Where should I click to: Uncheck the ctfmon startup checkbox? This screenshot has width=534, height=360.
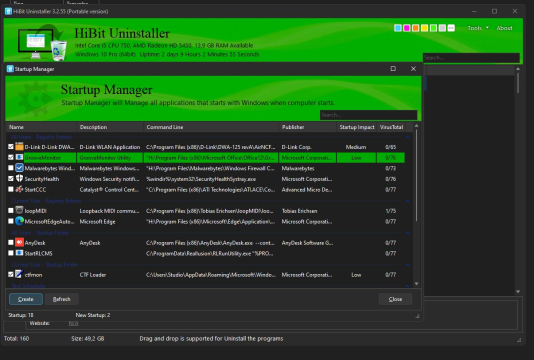11,274
